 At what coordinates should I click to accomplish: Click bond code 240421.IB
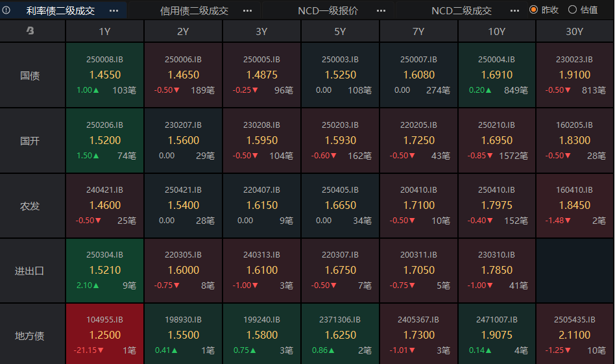(x=104, y=190)
